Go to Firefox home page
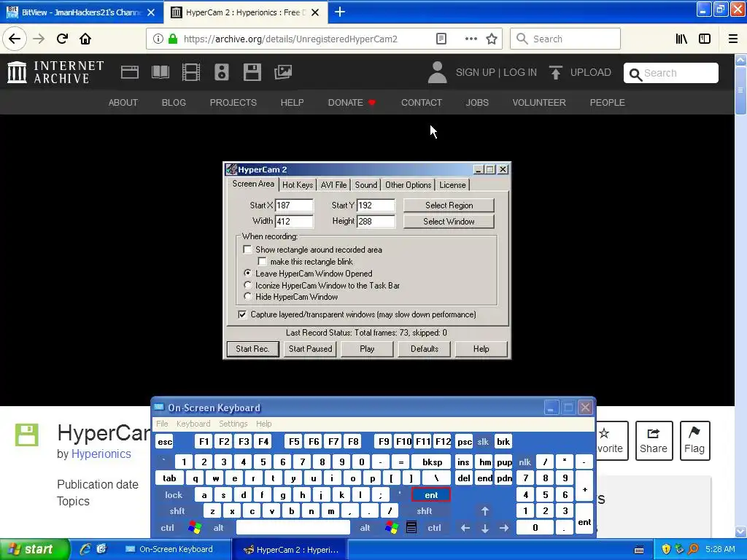This screenshot has height=560, width=747. coord(85,39)
